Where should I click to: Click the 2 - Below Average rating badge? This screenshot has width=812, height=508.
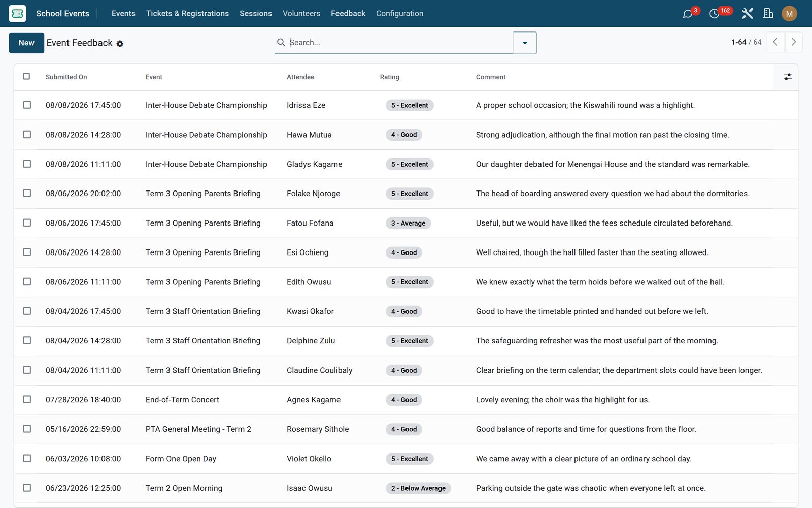coord(418,488)
